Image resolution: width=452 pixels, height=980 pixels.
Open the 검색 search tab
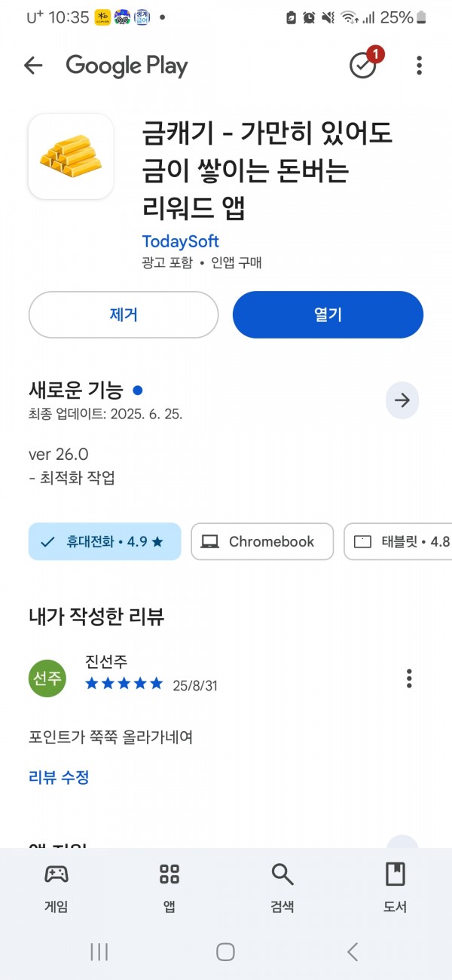[x=282, y=888]
